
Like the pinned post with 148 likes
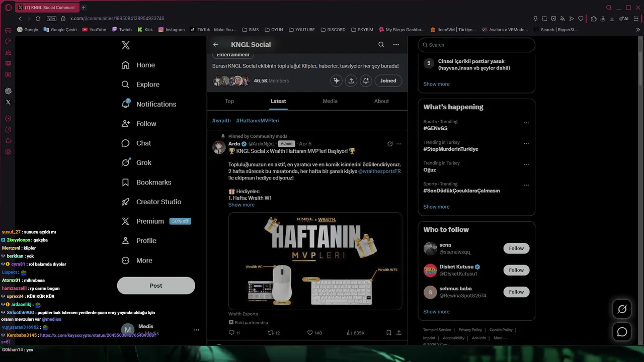point(314,333)
